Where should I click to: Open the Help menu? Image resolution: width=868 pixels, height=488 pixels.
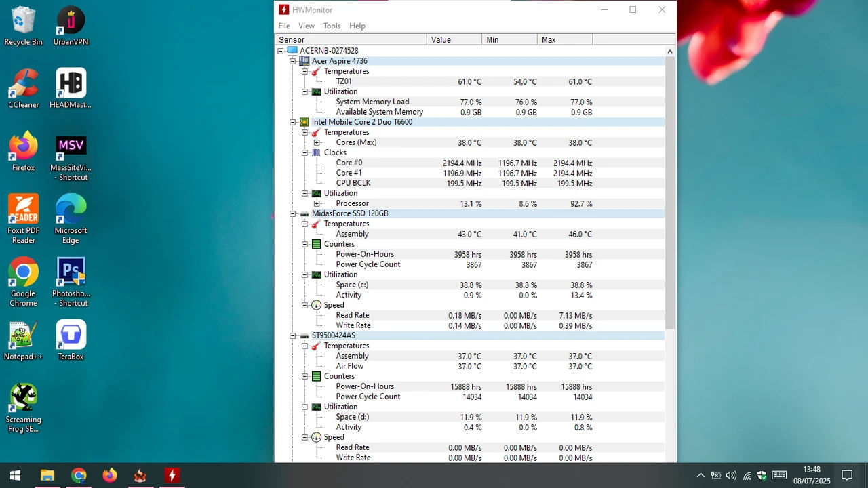click(x=357, y=26)
